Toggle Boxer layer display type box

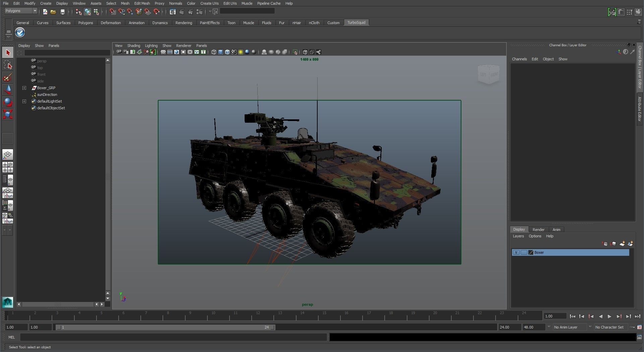click(x=524, y=252)
